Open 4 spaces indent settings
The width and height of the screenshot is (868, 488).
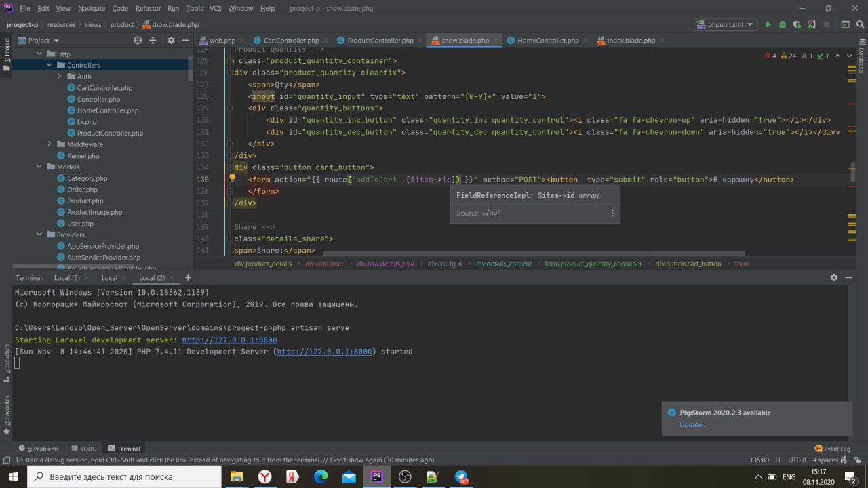click(x=825, y=460)
